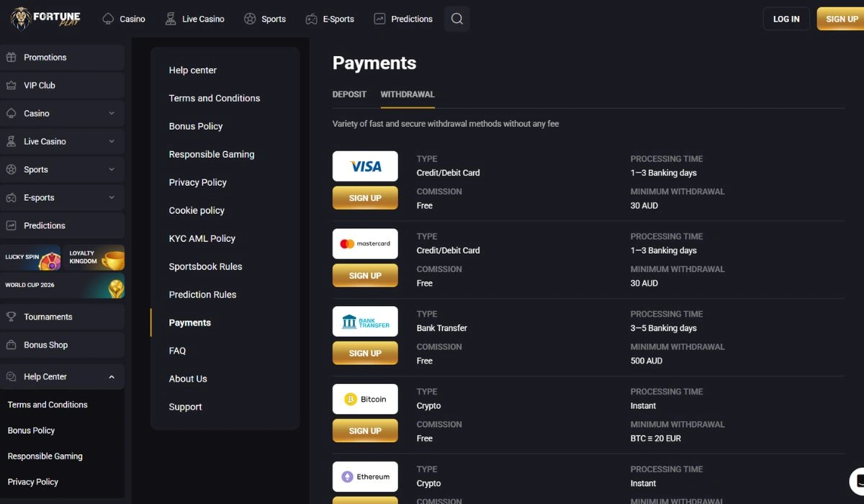Click the Live Casino dealer icon in top navigation
Viewport: 864px width, 504px height.
coord(171,19)
